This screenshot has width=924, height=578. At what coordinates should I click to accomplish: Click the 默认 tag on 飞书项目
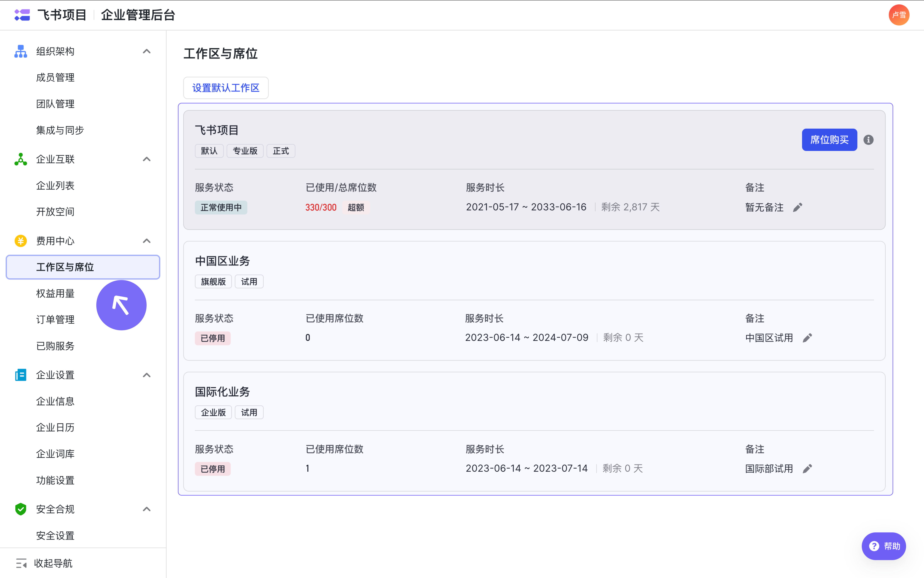click(209, 151)
